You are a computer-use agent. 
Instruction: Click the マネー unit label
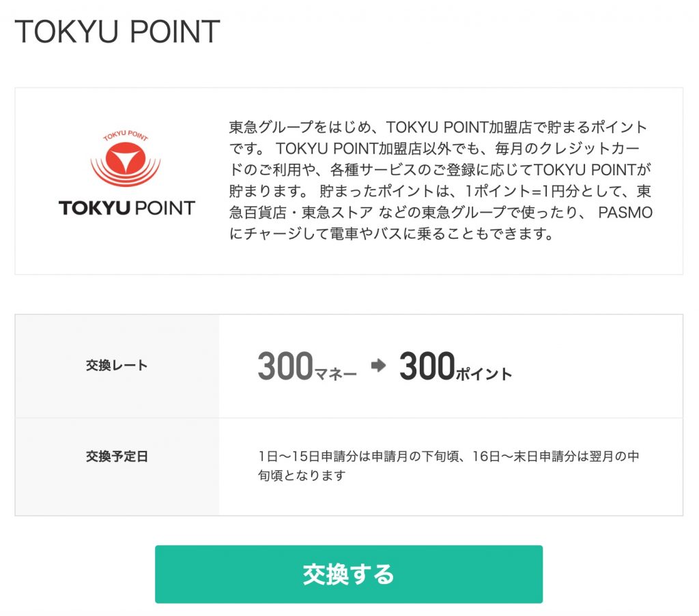point(335,373)
